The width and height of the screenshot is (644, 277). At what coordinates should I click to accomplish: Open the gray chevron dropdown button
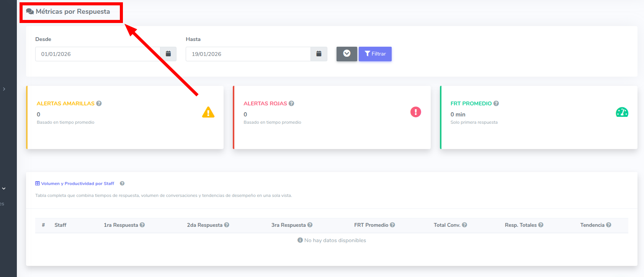[x=347, y=54]
